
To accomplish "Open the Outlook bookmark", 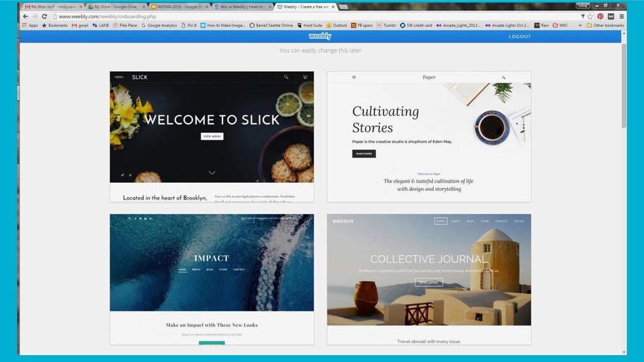I will point(336,25).
